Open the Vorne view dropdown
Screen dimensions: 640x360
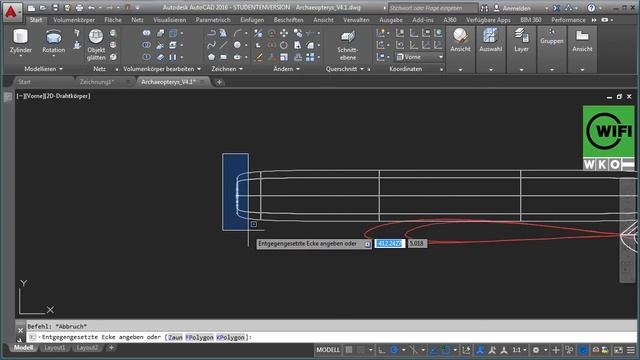pos(420,57)
